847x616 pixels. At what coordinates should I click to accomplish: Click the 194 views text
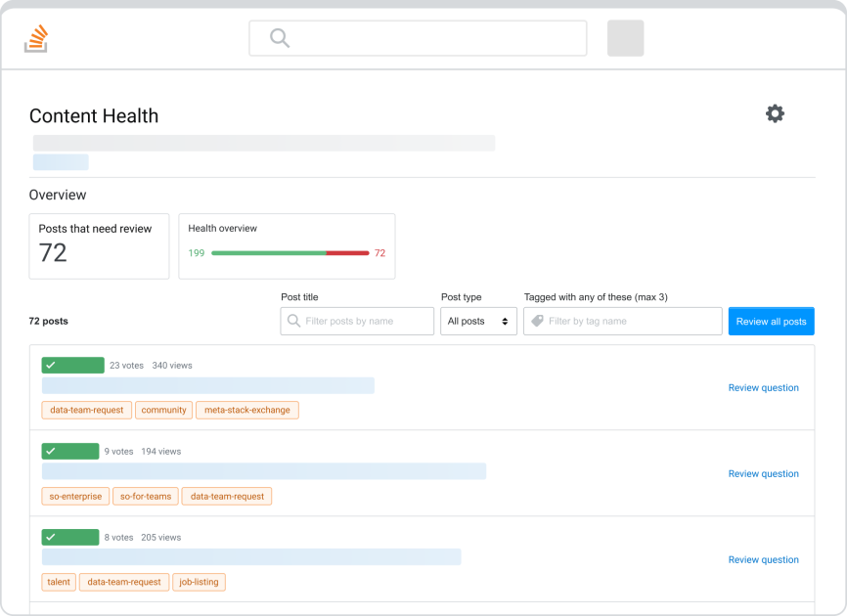coord(161,452)
